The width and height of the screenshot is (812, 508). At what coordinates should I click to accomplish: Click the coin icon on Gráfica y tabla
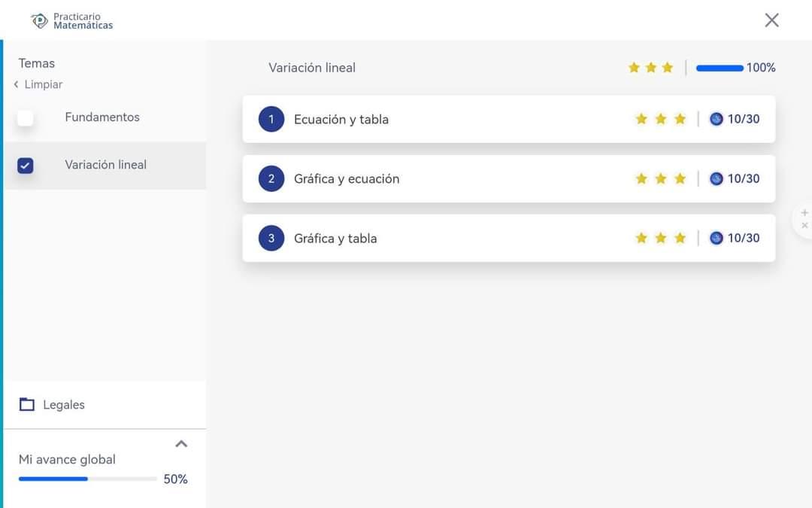pos(716,238)
